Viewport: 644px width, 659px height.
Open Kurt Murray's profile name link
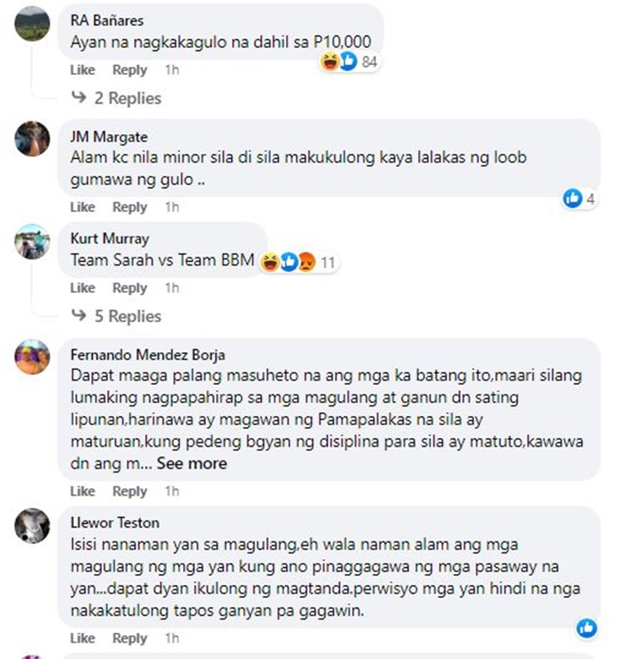[x=110, y=239]
